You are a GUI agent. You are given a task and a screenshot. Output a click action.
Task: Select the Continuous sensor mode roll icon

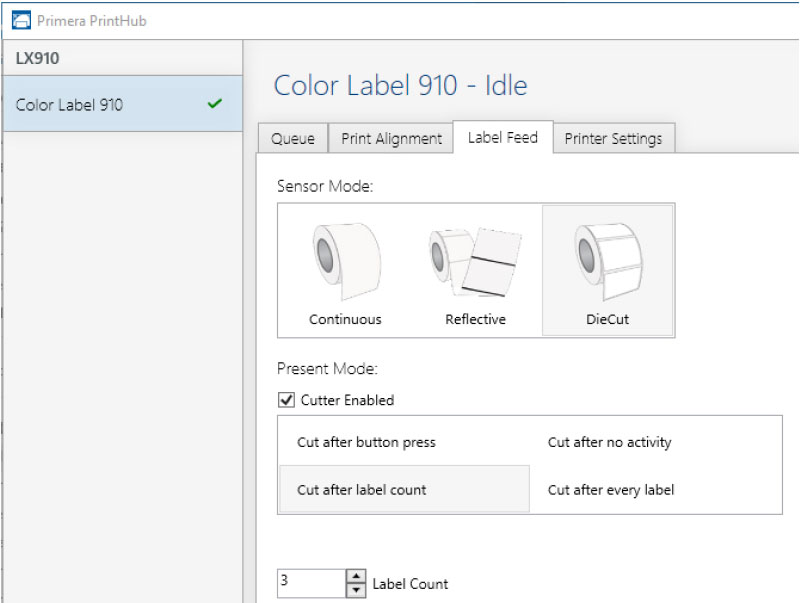346,261
